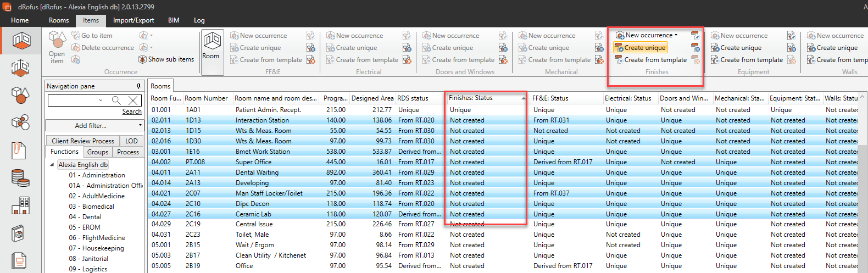The image size is (868, 273).
Task: Click Create unique under Finishes
Action: pyautogui.click(x=641, y=48)
